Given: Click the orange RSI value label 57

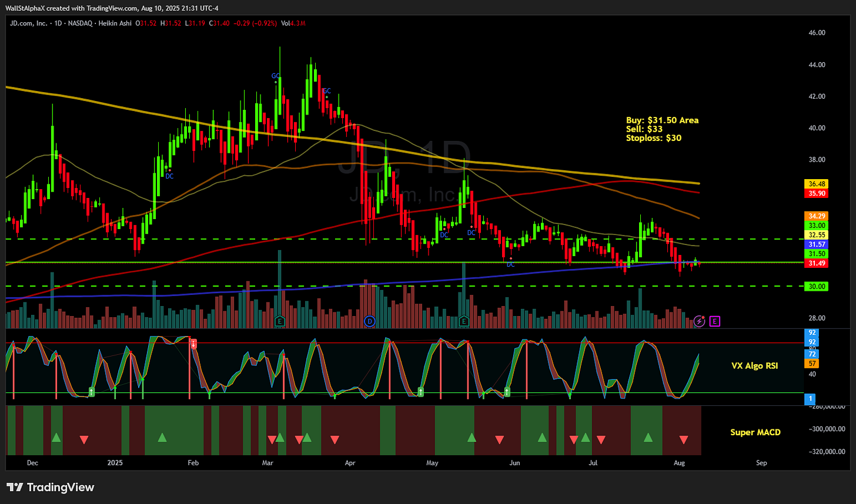Looking at the screenshot, I should click(812, 364).
